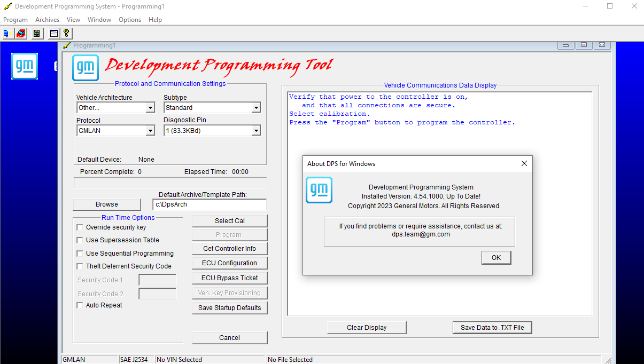Click the GM logo beside Development Programming Tool
This screenshot has height=364, width=644.
[x=86, y=68]
